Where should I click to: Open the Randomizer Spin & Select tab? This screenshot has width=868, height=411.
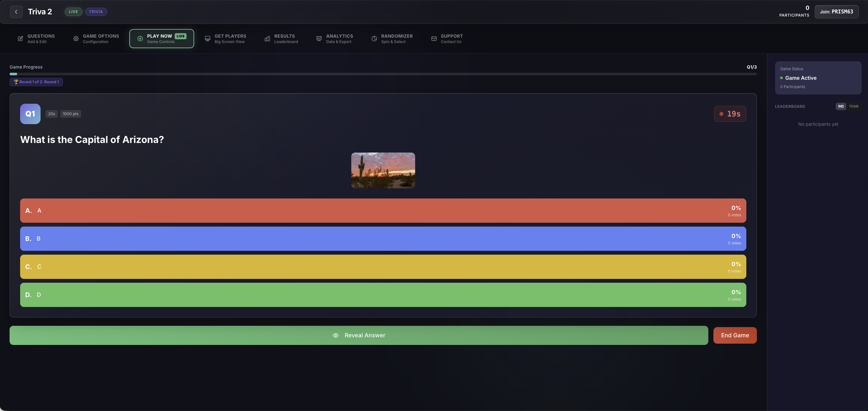pyautogui.click(x=392, y=39)
